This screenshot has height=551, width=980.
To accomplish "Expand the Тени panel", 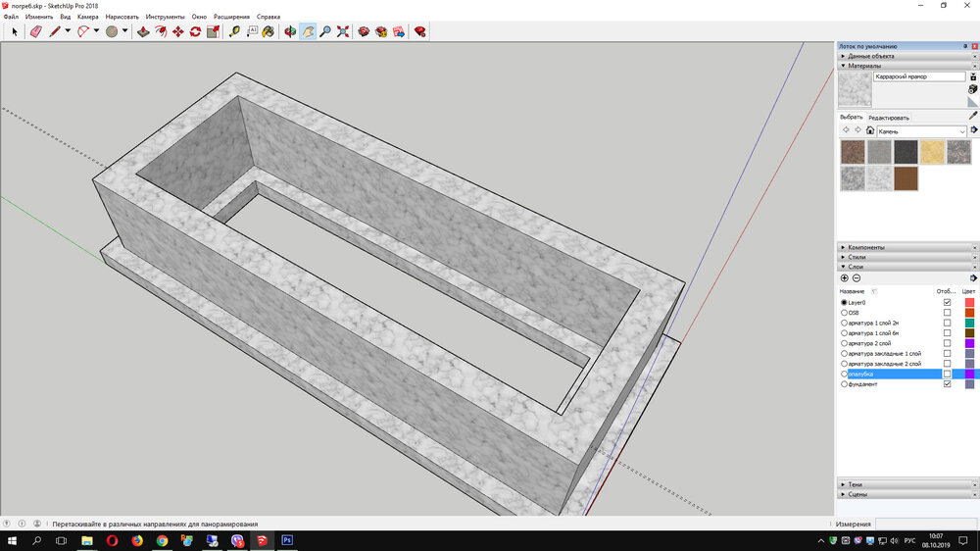I will pos(856,484).
